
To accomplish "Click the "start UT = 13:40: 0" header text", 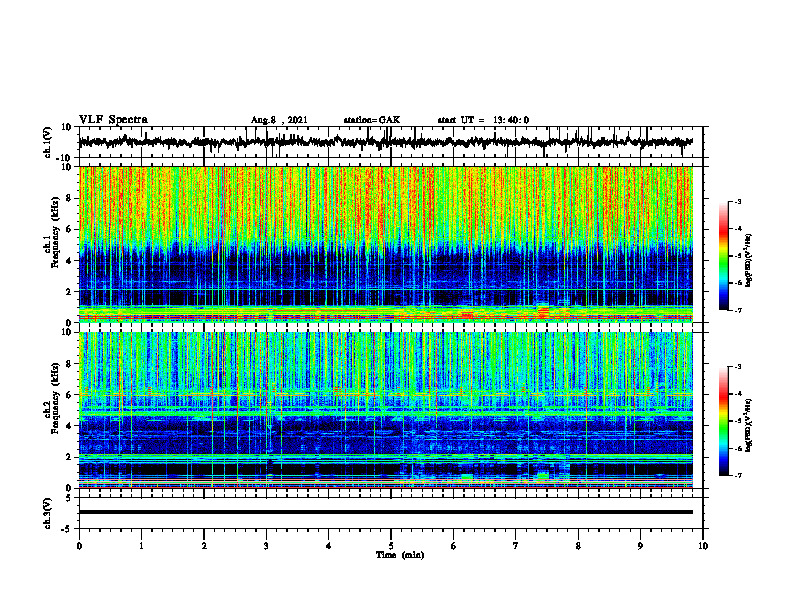I will (x=483, y=120).
